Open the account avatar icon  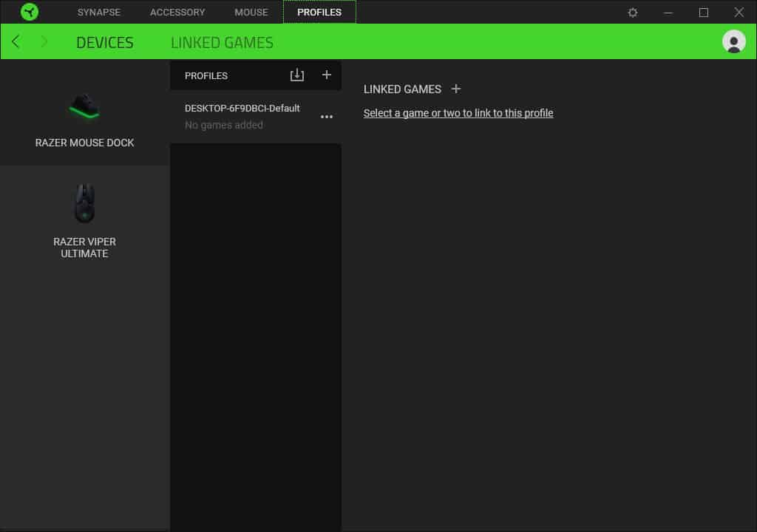coord(733,41)
